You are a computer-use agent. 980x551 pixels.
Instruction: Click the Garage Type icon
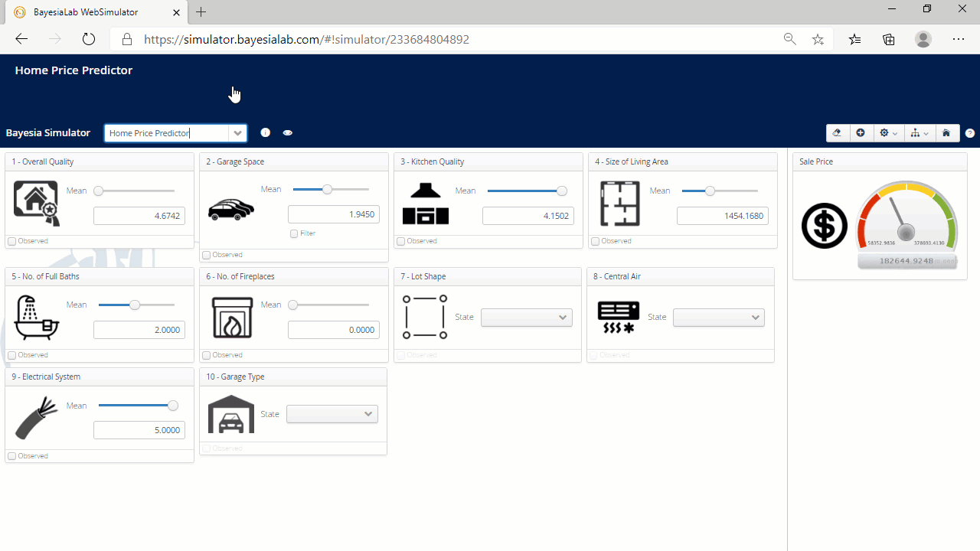[231, 415]
